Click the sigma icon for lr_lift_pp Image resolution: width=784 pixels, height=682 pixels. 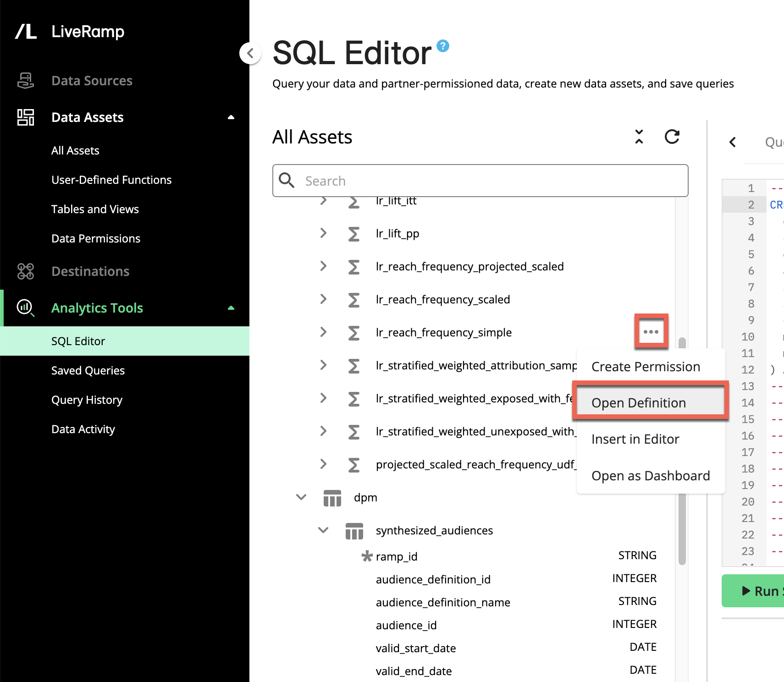[353, 234]
